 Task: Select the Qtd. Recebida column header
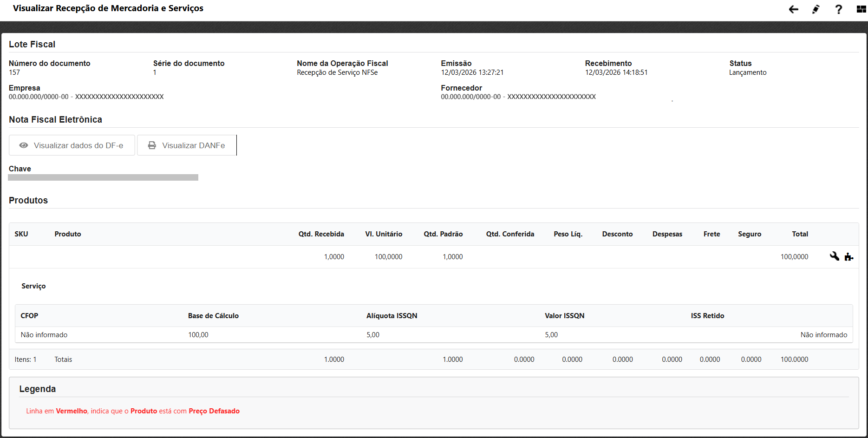(x=321, y=234)
